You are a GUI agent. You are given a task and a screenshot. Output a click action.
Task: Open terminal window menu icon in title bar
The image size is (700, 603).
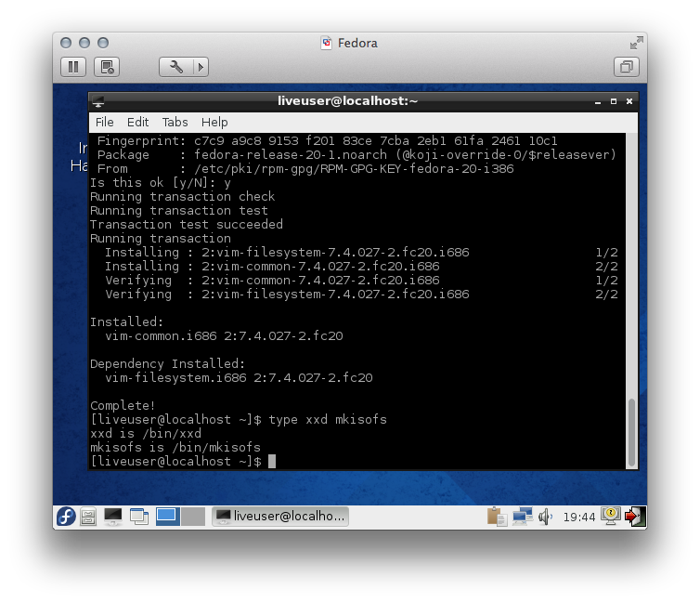pyautogui.click(x=98, y=102)
